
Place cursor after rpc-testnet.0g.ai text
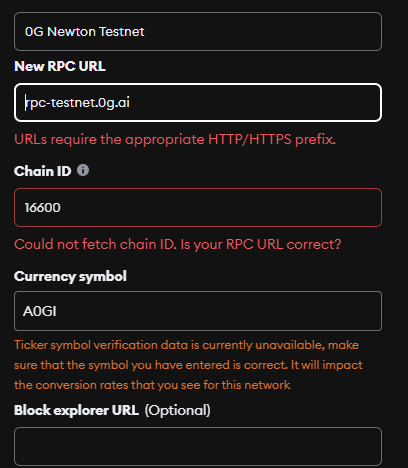point(132,103)
